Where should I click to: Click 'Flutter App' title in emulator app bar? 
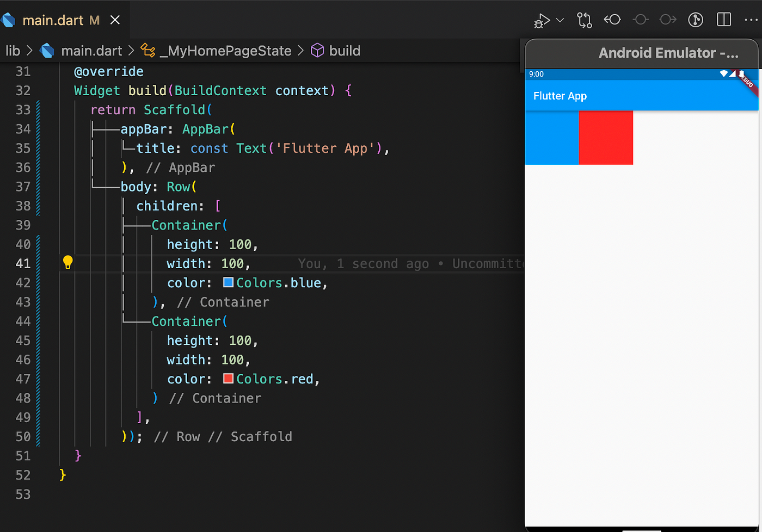(560, 96)
